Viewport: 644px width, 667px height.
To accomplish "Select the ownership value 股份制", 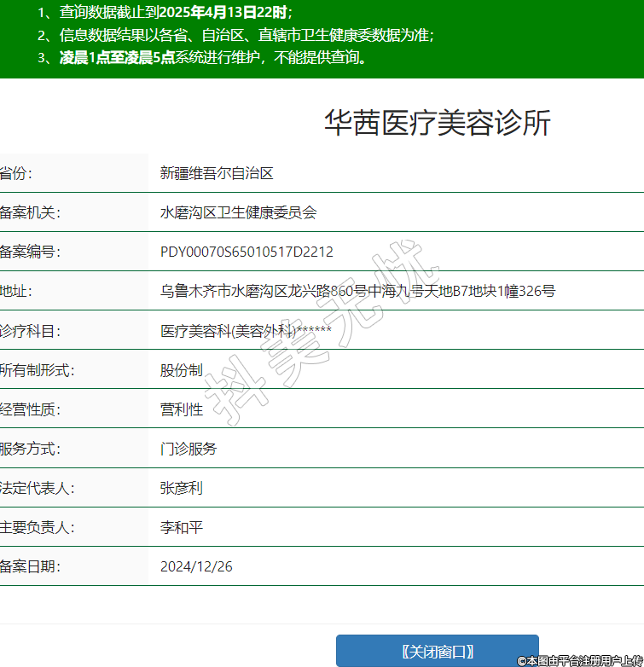I will pos(182,369).
